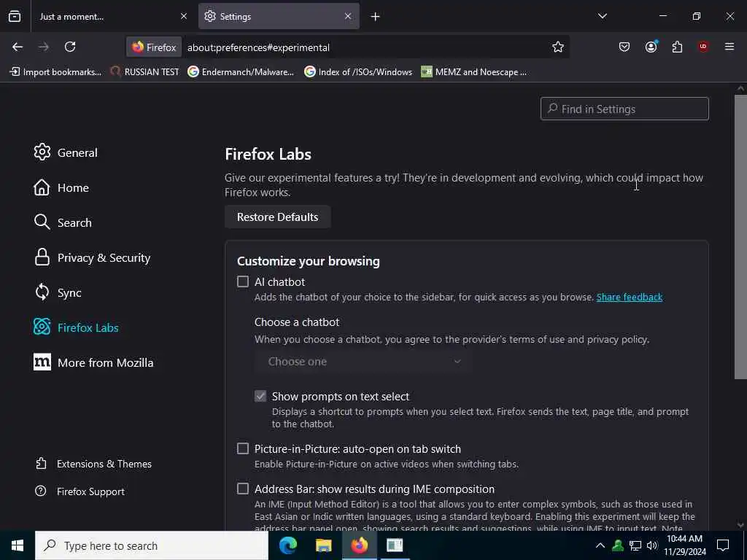Screen dimensions: 747x560
Task: Open the Sync settings category
Action: point(58,292)
